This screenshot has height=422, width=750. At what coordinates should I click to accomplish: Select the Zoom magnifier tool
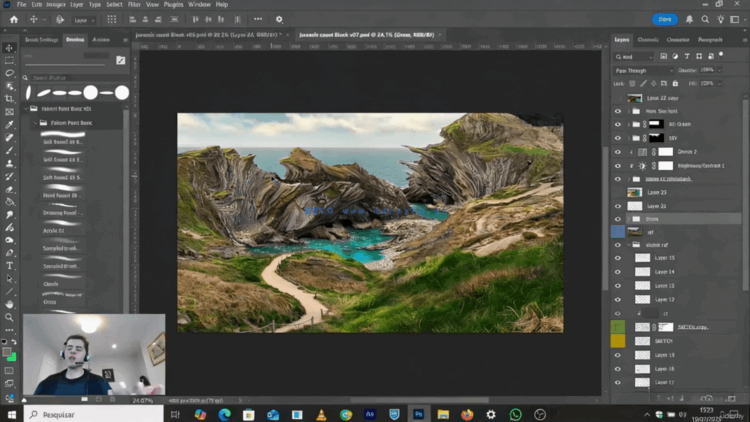tap(10, 317)
